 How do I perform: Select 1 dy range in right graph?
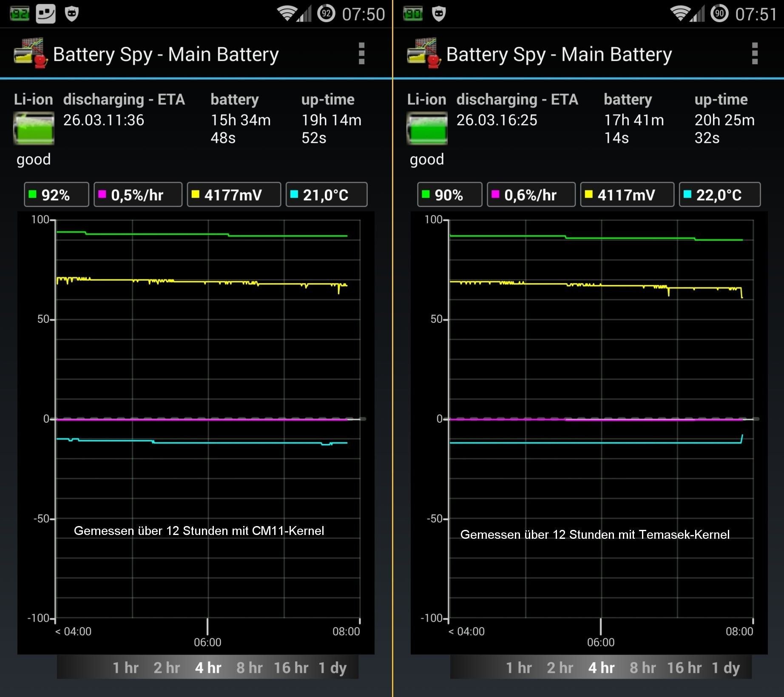pos(726,668)
